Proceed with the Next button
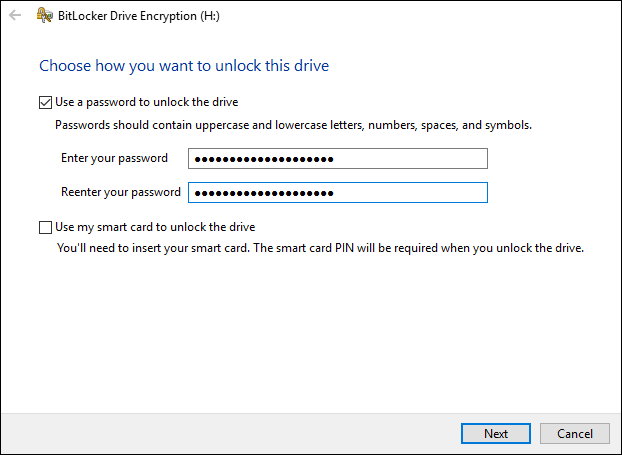 coord(495,433)
